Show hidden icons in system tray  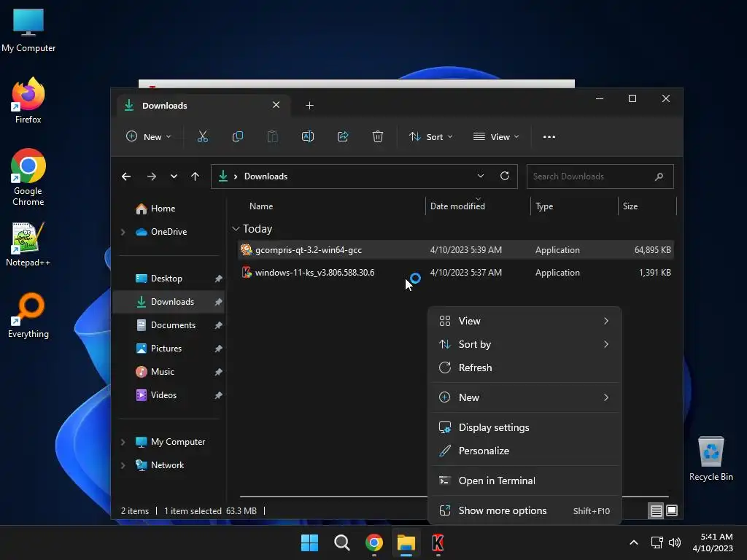[634, 542]
